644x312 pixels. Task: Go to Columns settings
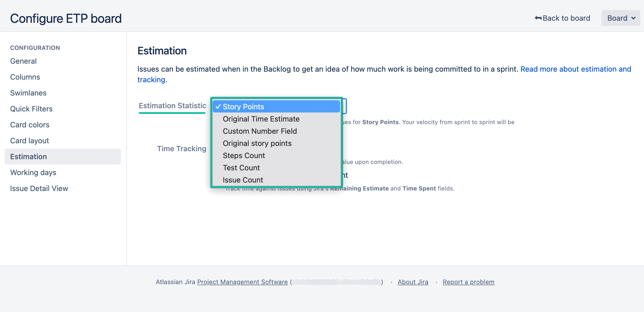pyautogui.click(x=25, y=77)
